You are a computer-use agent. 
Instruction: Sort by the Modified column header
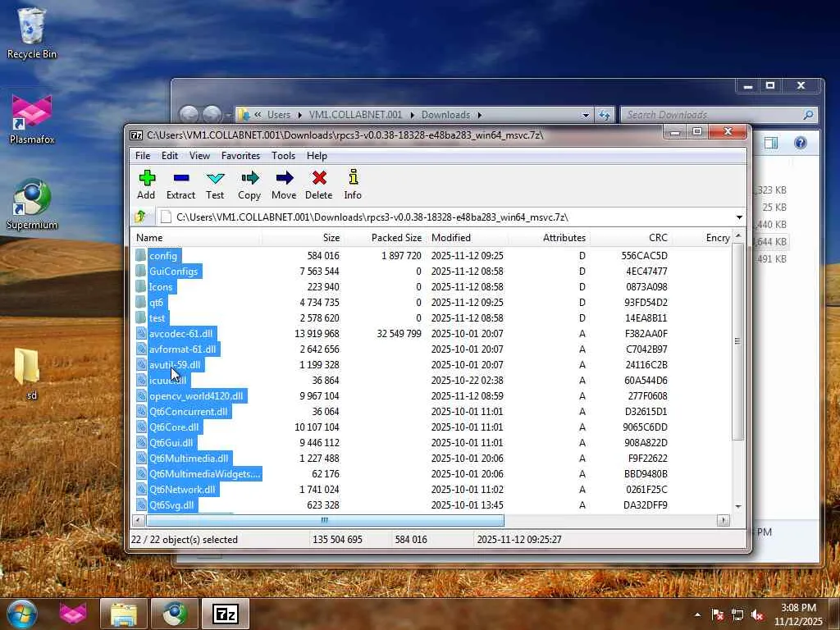coord(466,237)
